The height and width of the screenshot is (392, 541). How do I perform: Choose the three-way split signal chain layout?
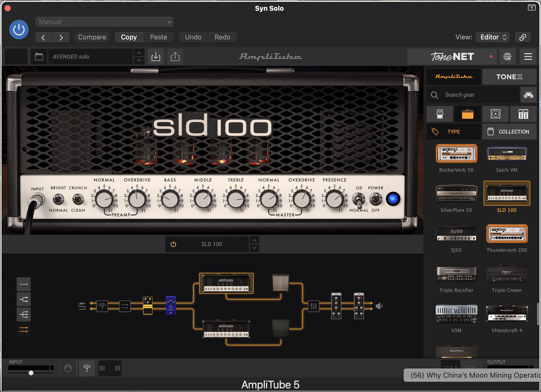click(24, 314)
